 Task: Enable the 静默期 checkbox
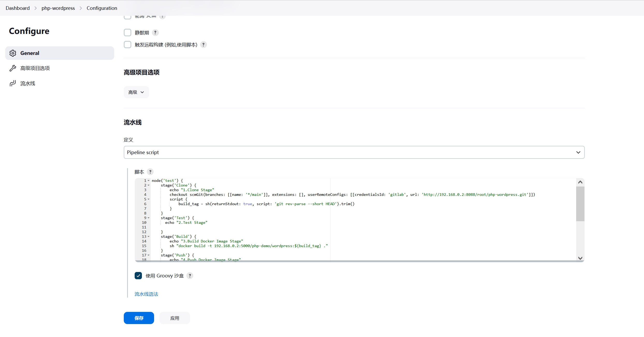(x=127, y=33)
